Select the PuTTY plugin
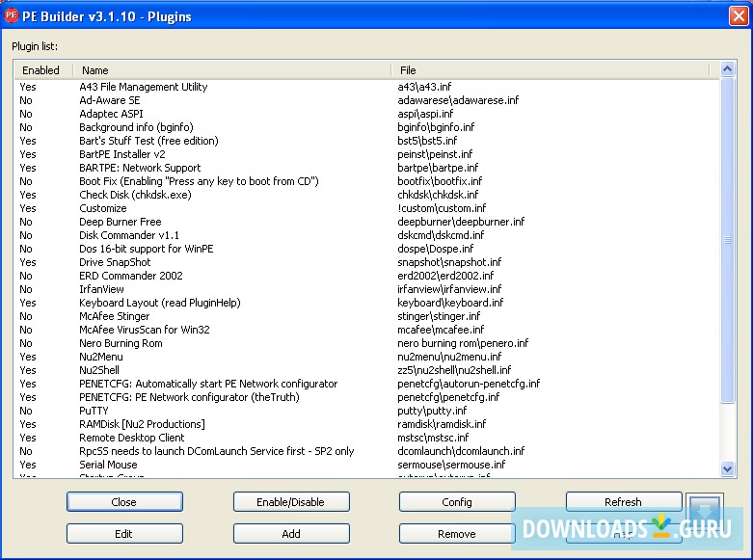753x560 pixels. coord(94,411)
